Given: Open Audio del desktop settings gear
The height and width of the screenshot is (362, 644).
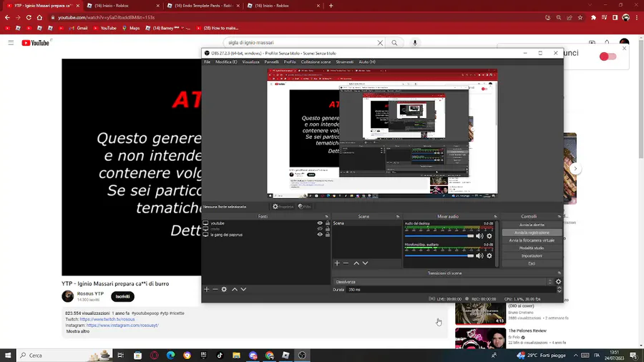Looking at the screenshot, I should pos(489,236).
